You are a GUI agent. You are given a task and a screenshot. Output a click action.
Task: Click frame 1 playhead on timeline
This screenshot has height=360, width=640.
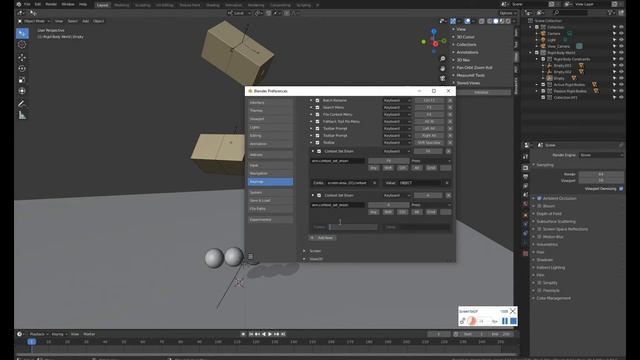(x=31, y=342)
